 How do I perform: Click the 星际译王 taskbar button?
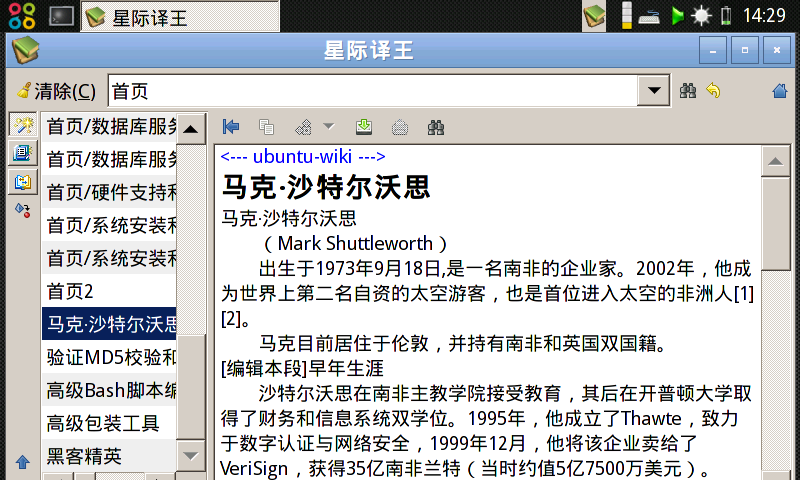point(180,17)
